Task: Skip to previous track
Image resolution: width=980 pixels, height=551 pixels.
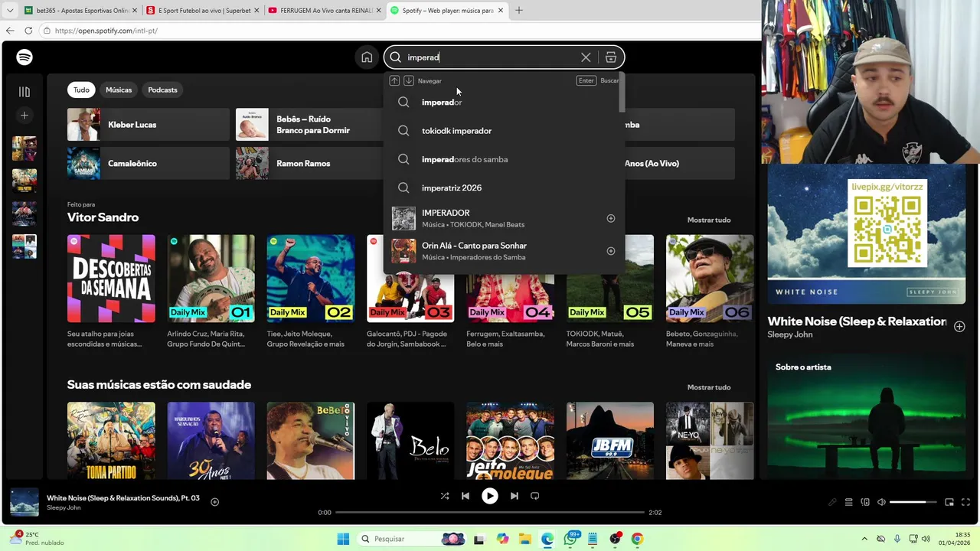Action: (465, 496)
